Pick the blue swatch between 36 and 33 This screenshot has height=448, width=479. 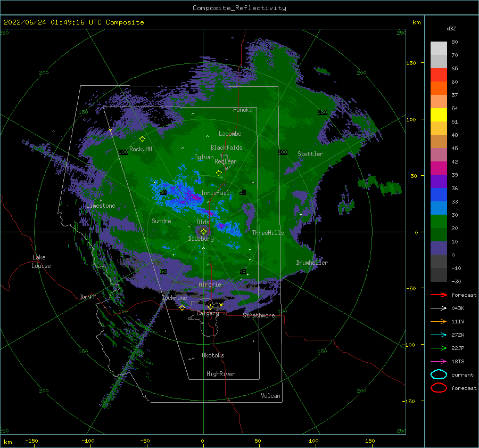tap(439, 194)
